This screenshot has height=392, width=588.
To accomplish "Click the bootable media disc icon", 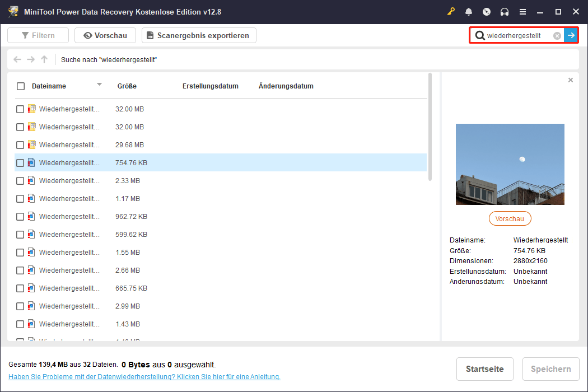I will (x=486, y=11).
